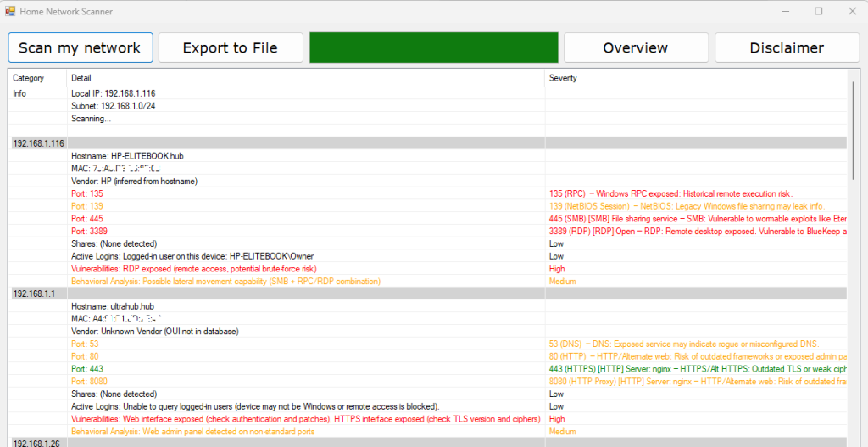
Task: Select the 192.168.1.1 device group row
Action: 34,293
